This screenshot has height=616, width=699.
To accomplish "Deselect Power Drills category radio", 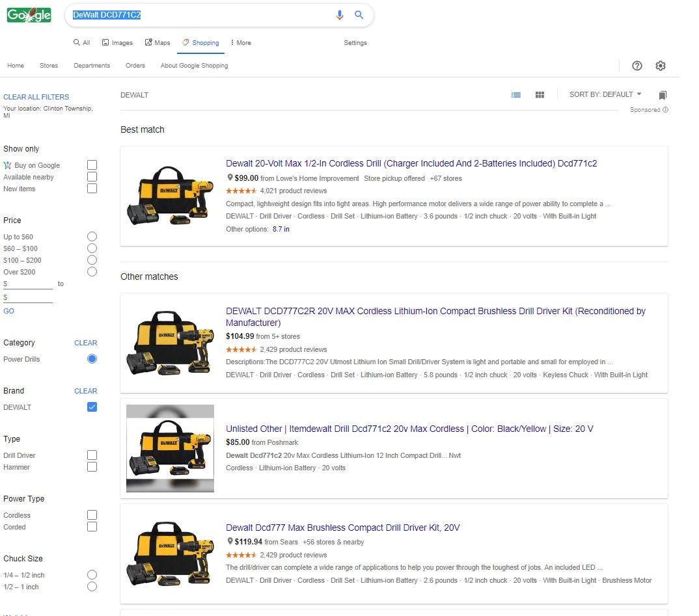I will tap(92, 359).
